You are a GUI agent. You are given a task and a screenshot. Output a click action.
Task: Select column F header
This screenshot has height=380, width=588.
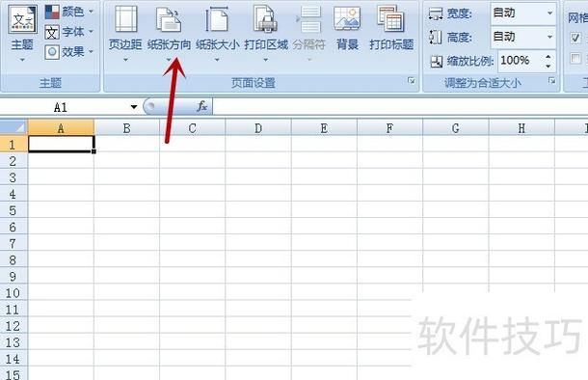[390, 128]
